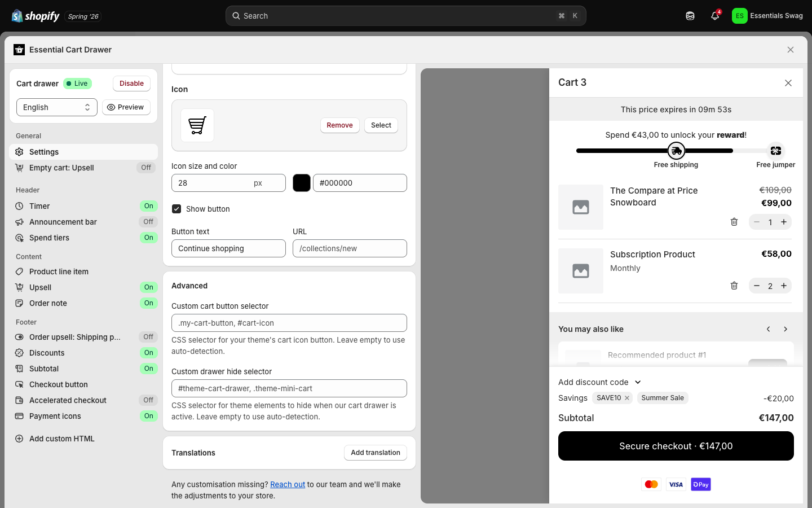Toggle Announcement bar Off badge
The height and width of the screenshot is (508, 812).
(x=148, y=222)
